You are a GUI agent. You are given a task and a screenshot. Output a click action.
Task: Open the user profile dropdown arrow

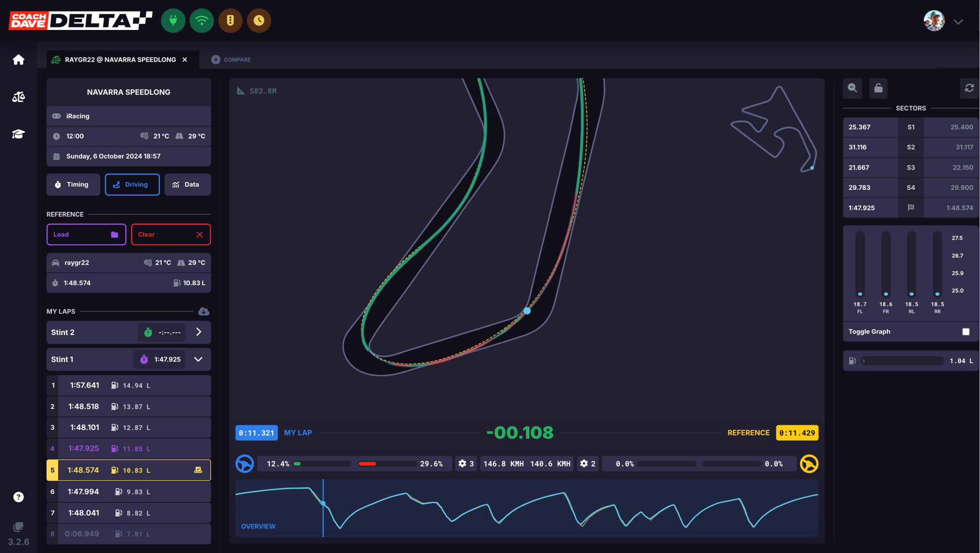tap(958, 22)
